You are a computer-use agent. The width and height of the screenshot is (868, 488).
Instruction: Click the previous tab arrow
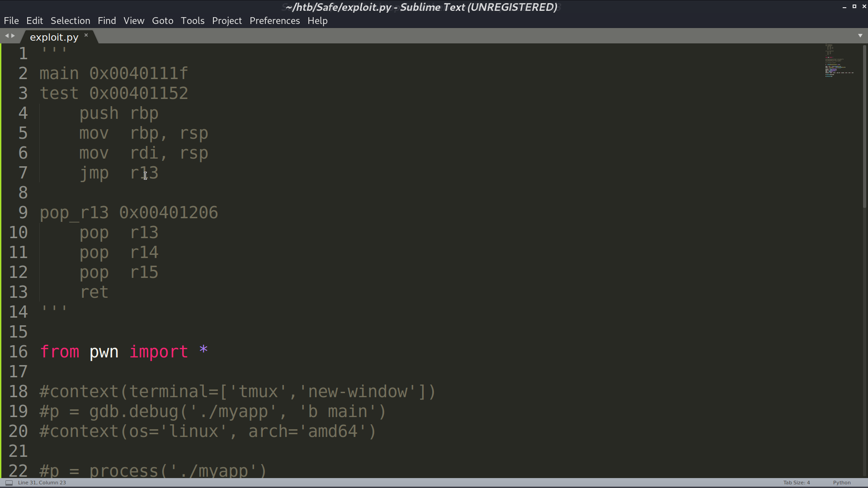click(x=7, y=36)
